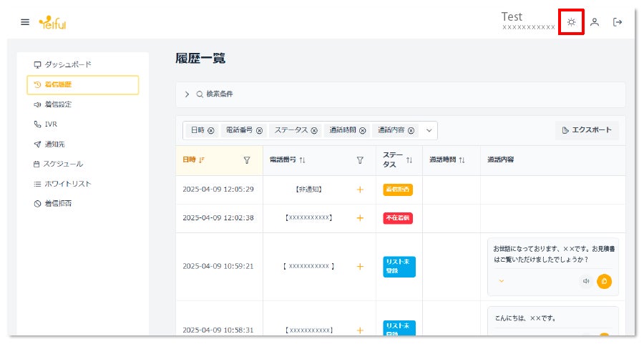
Task: Expand the message with orange chevron
Action: (x=501, y=281)
